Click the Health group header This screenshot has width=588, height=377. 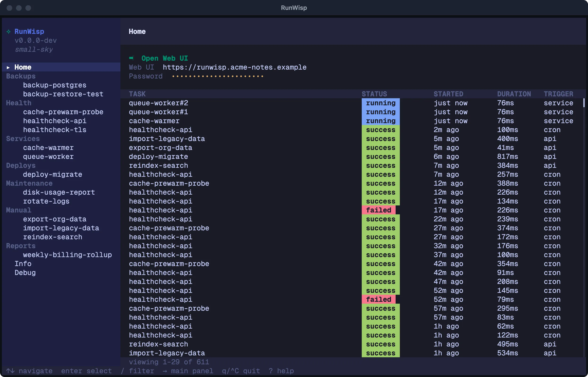pos(19,103)
